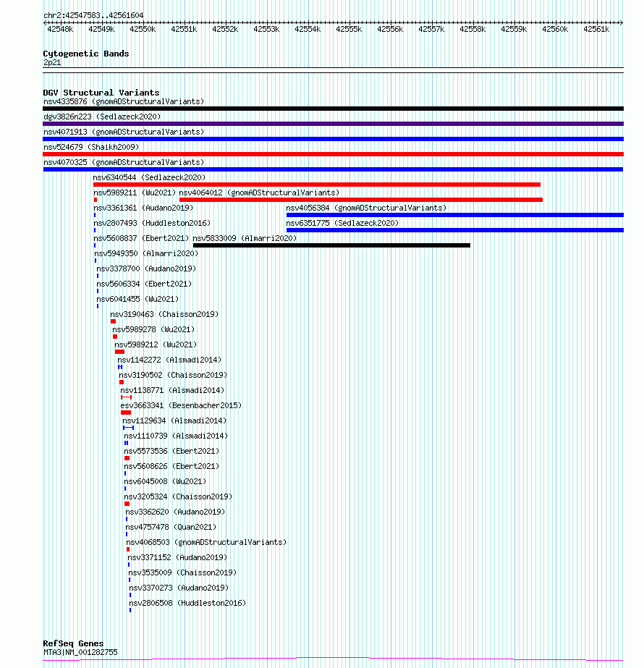Click the red block under nsv3190463
Viewport: 644px width, 668px height.
[x=114, y=321]
